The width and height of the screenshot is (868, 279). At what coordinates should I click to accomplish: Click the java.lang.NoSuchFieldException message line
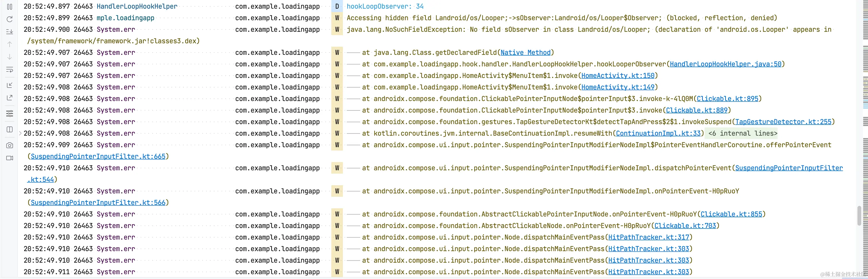[x=589, y=29]
